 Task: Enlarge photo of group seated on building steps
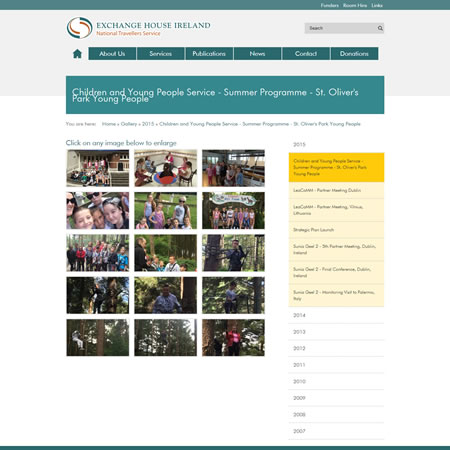pyautogui.click(x=98, y=168)
